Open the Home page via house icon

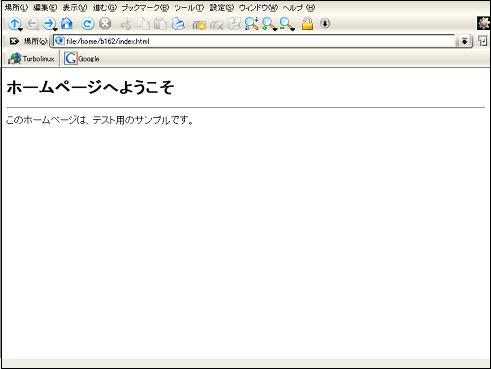(67, 23)
